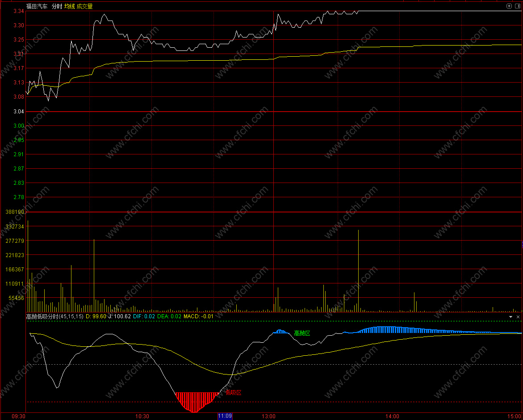Click the blue 高抛区 histogram after 13:00

(x=280, y=331)
